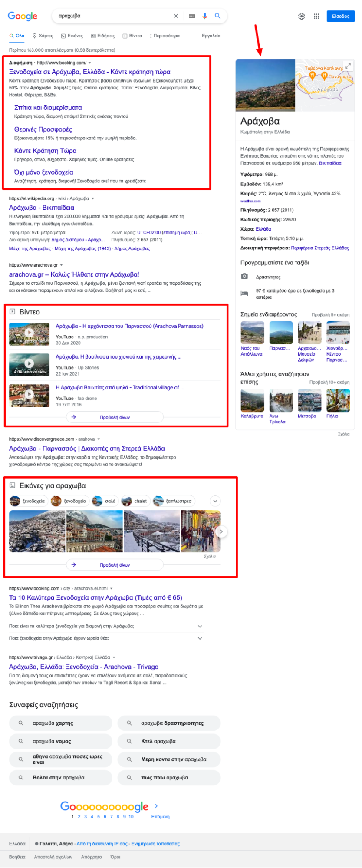Image resolution: width=362 pixels, height=868 pixels.
Task: Go to results page 2
Action: tap(79, 817)
